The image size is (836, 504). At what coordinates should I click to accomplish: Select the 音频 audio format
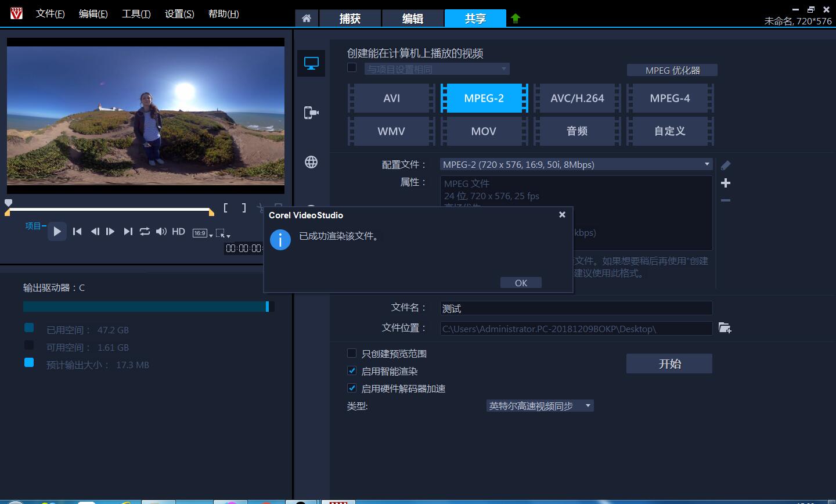click(577, 131)
